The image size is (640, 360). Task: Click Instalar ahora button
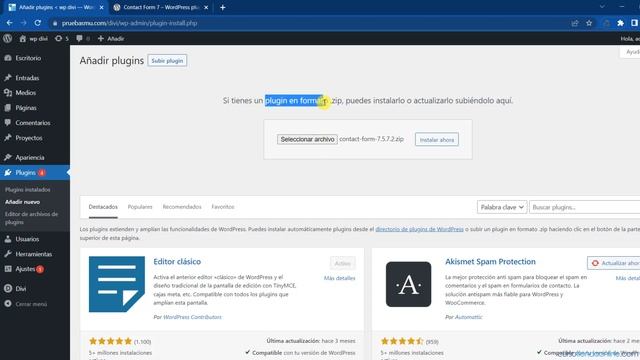click(437, 140)
